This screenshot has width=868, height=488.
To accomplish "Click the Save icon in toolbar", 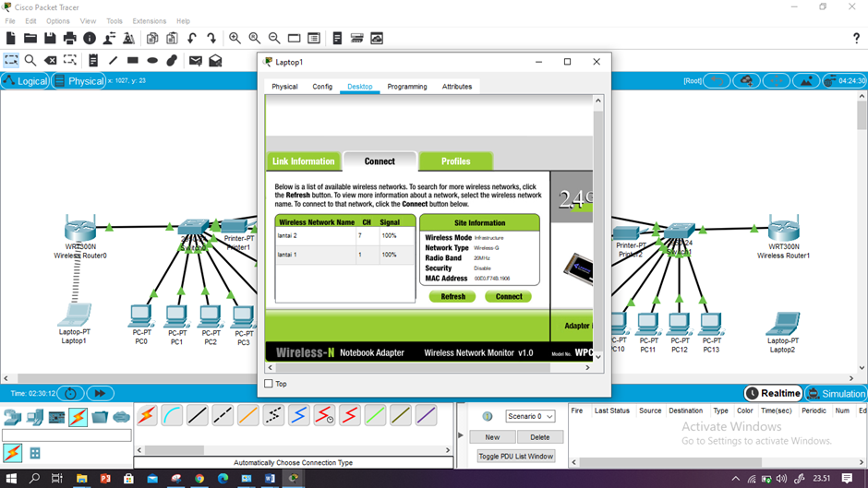I will pos(50,38).
